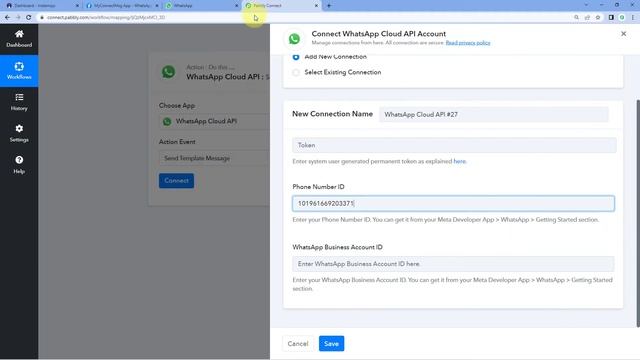640x360 pixels.
Task: Bookmark this page with the star icon
Action: (598, 18)
